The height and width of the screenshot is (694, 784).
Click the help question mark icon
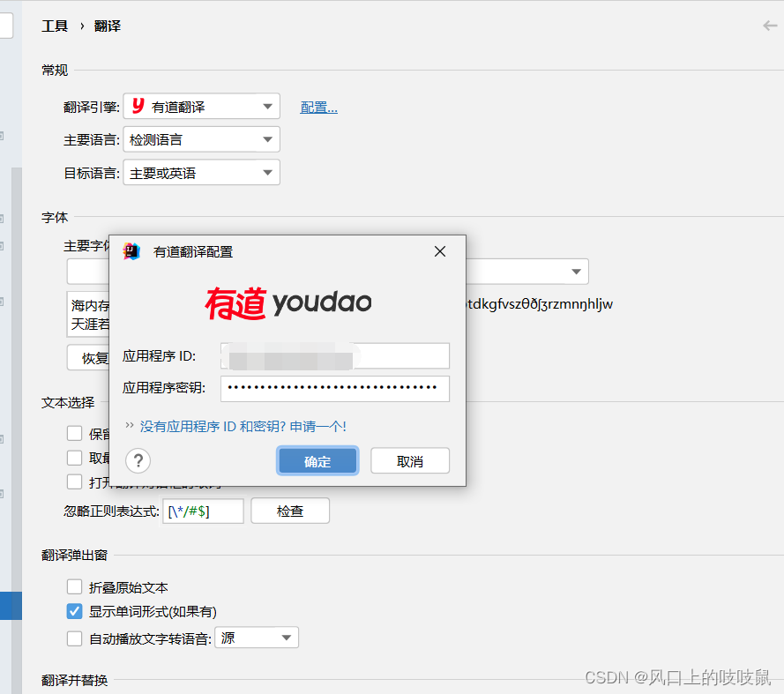(138, 460)
